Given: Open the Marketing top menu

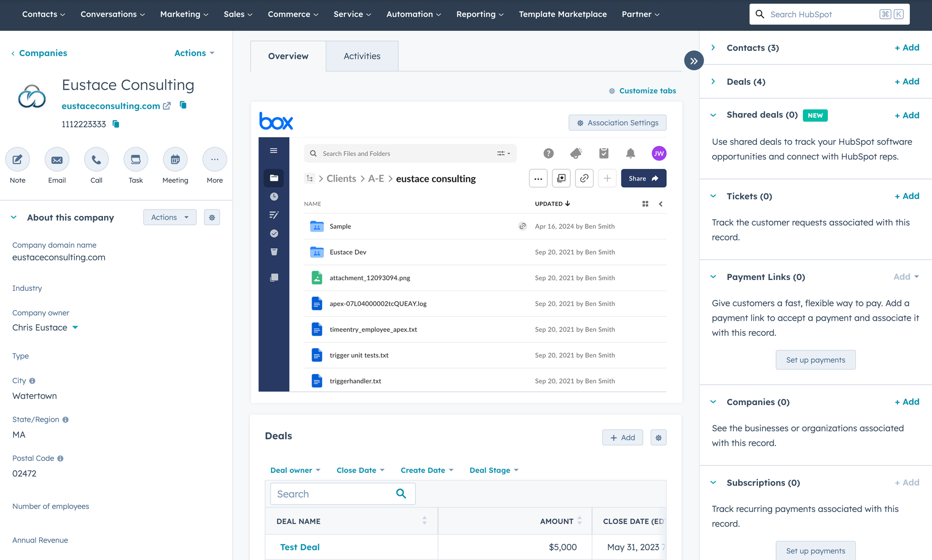Looking at the screenshot, I should (184, 14).
